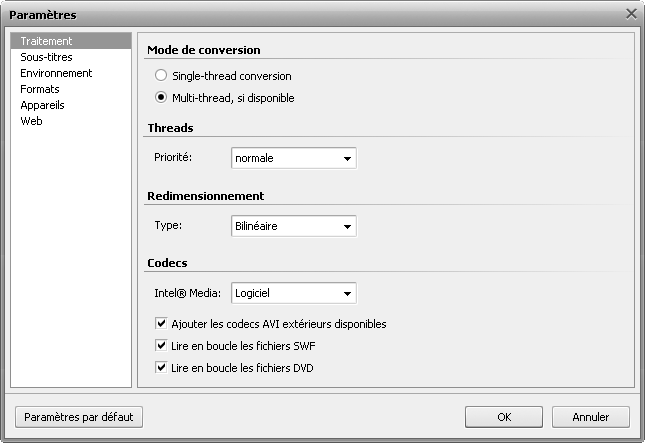Image resolution: width=645 pixels, height=443 pixels.
Task: Toggle Lire en boucle fichiers SWF
Action: [x=161, y=345]
